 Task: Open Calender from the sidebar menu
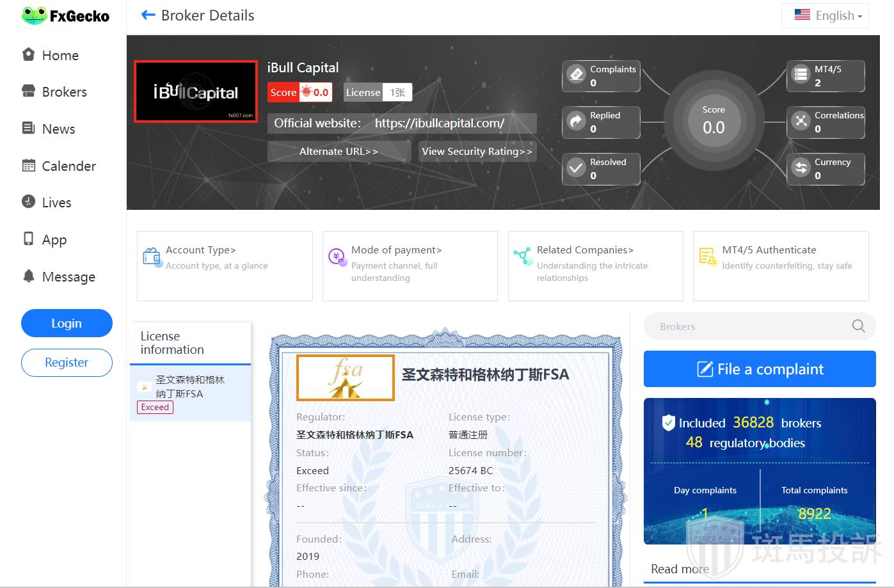(x=68, y=166)
